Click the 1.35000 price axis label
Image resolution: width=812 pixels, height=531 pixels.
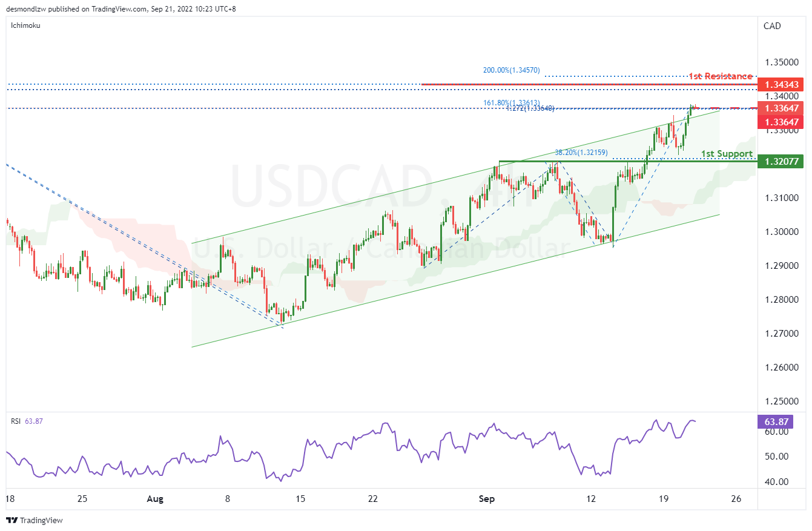781,62
